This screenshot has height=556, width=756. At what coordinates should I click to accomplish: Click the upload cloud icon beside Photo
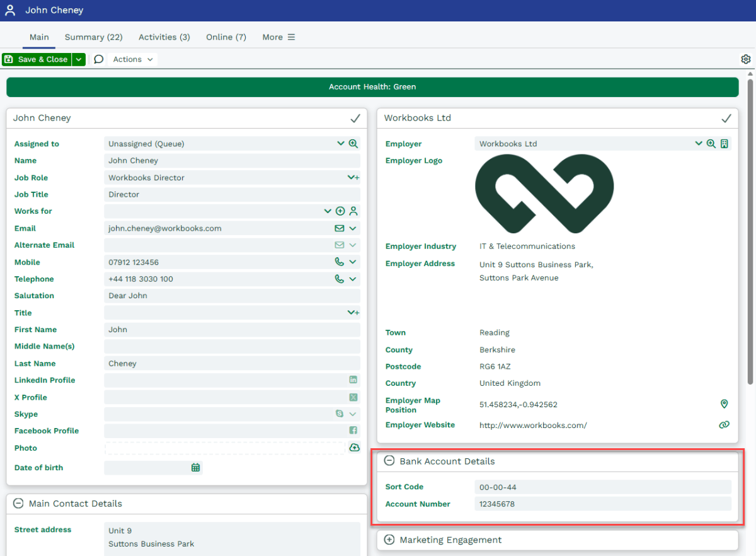point(354,448)
